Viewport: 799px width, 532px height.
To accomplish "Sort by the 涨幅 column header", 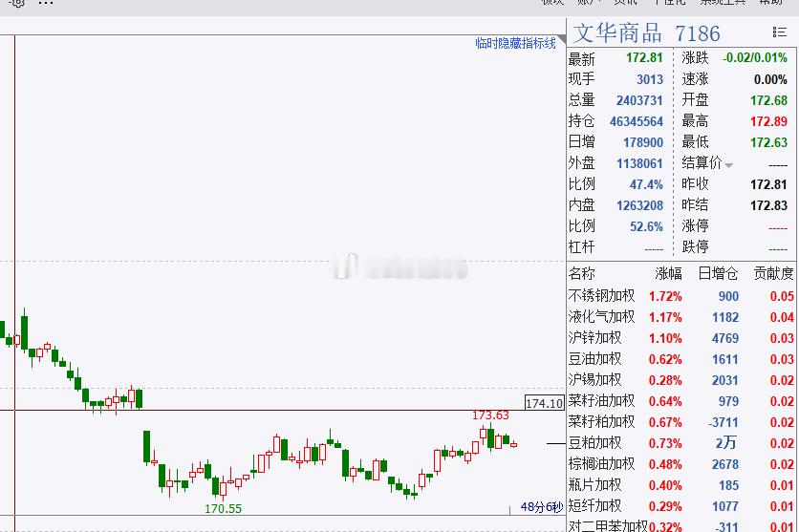I will coord(668,274).
